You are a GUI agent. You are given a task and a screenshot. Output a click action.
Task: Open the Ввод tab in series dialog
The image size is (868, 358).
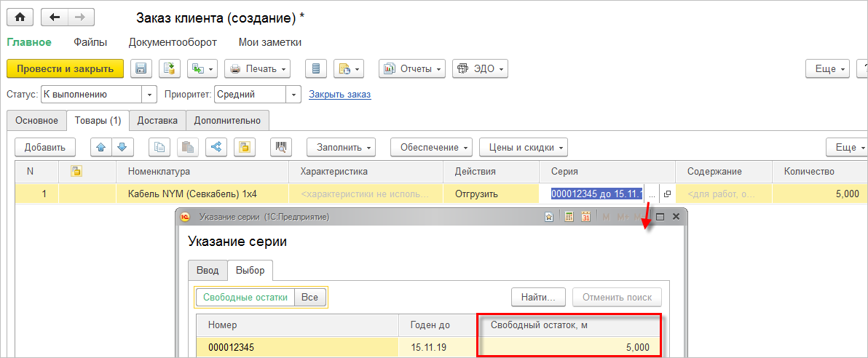[207, 271]
